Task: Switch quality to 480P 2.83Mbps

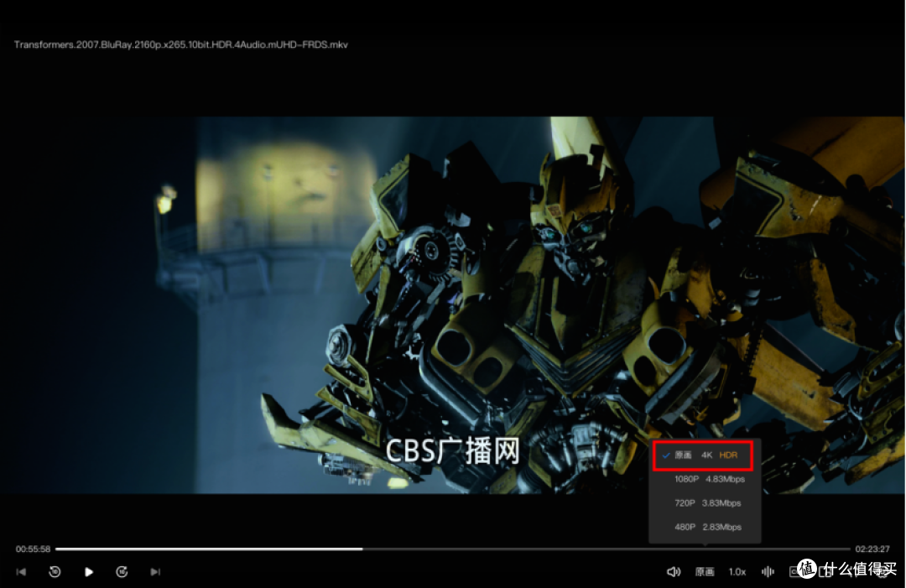Action: 705,527
